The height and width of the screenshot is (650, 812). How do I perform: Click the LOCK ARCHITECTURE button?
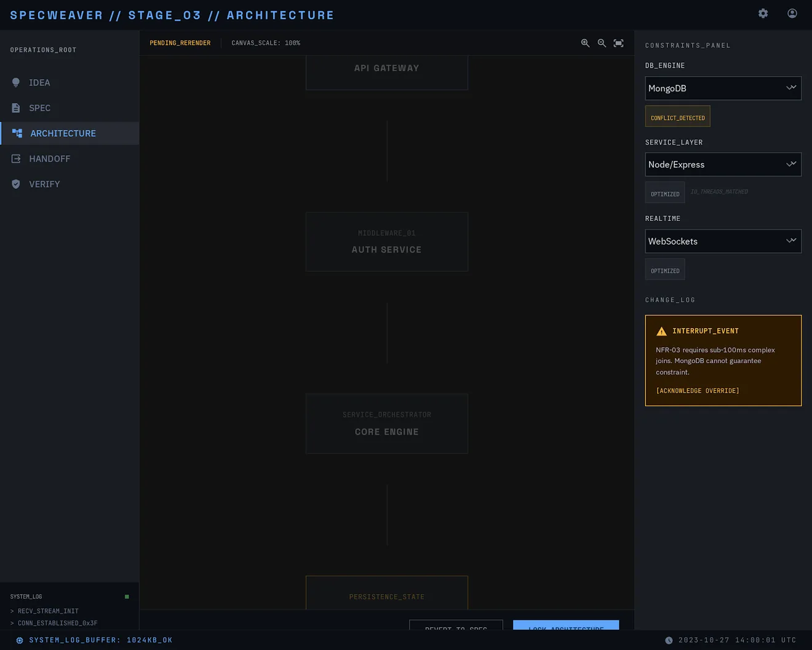point(566,625)
